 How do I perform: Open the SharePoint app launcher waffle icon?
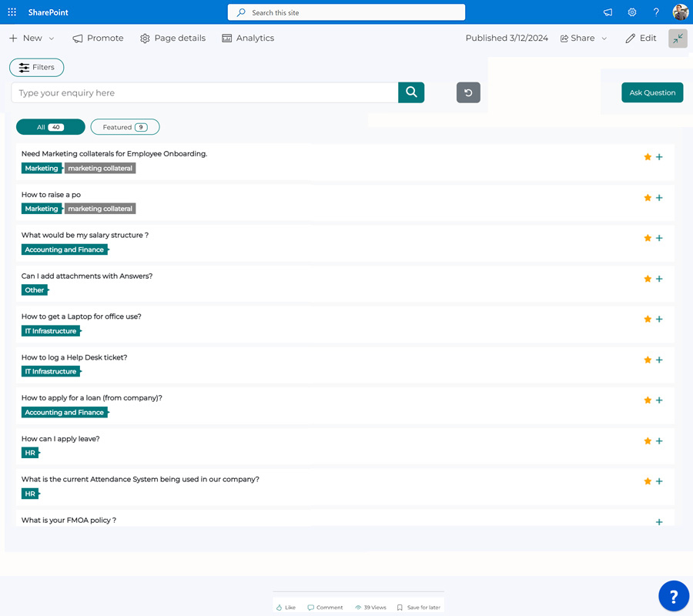click(x=12, y=12)
